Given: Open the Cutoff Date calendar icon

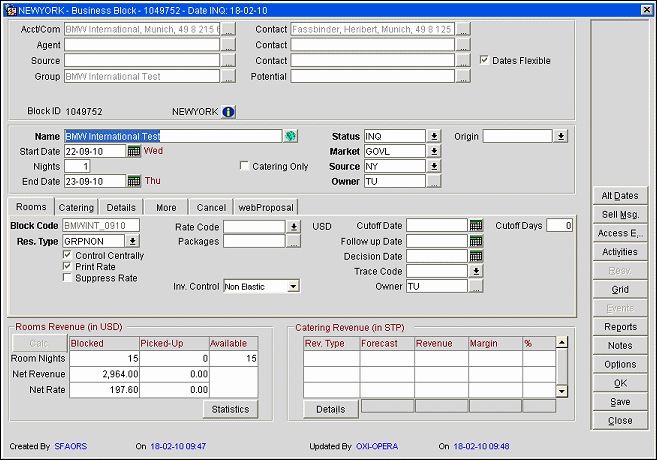Looking at the screenshot, I should tap(476, 226).
